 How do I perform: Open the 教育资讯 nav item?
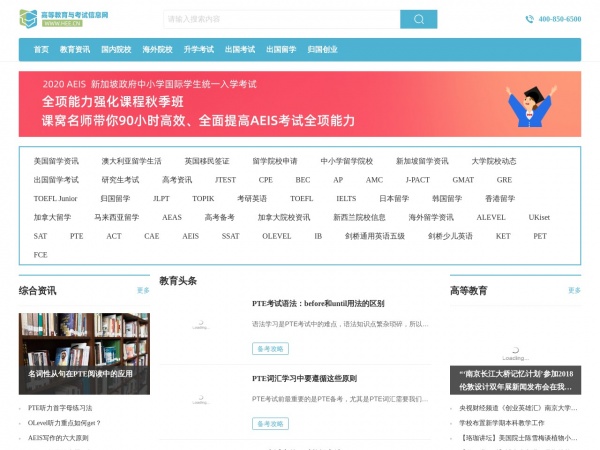(x=75, y=49)
